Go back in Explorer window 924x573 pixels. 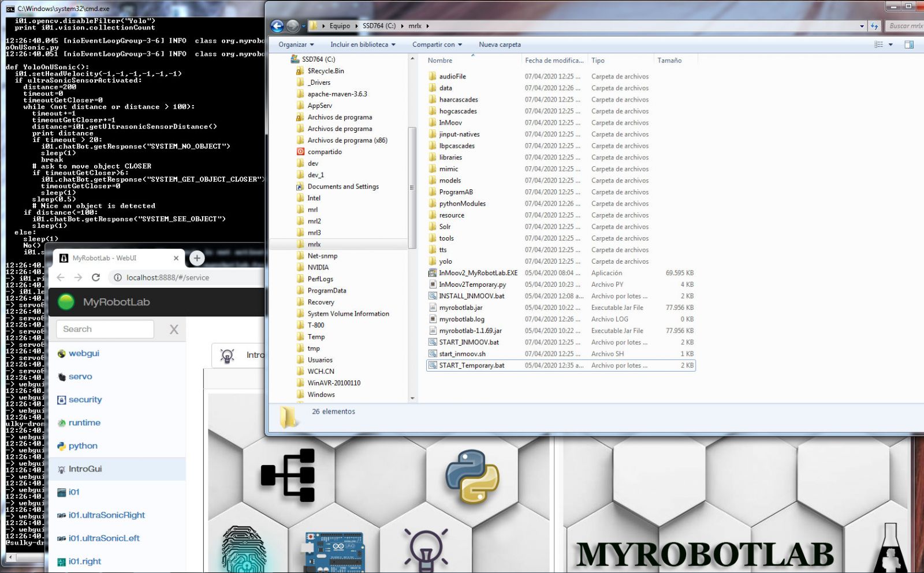277,26
